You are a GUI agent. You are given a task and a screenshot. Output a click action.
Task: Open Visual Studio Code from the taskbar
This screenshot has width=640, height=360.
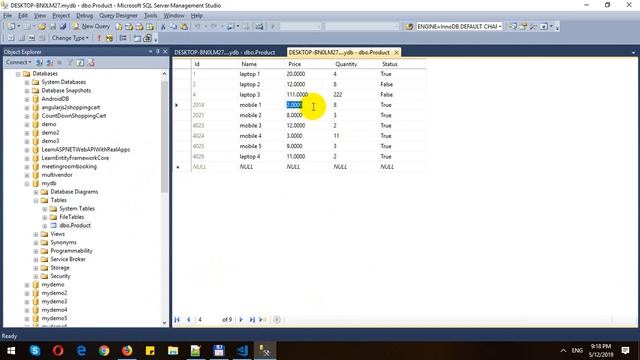click(242, 351)
